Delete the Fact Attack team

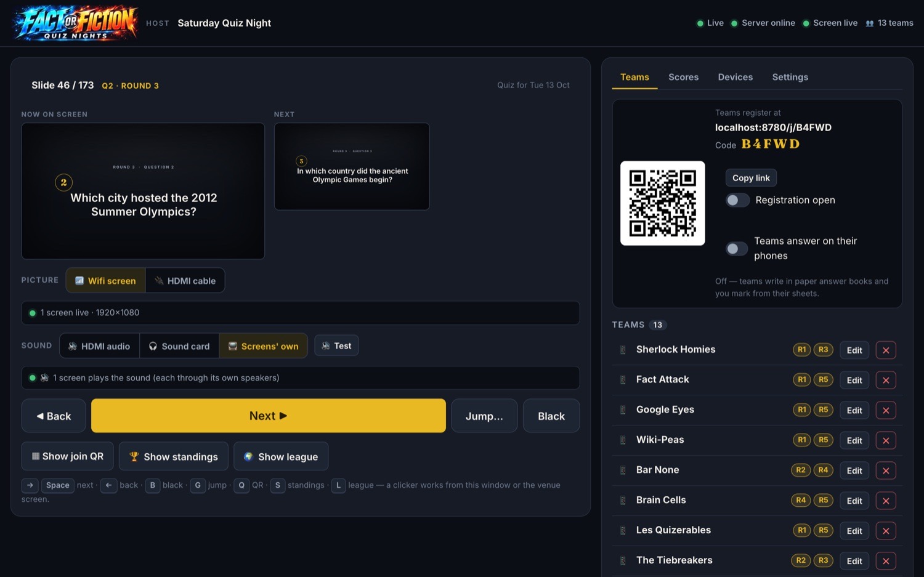[x=886, y=381]
